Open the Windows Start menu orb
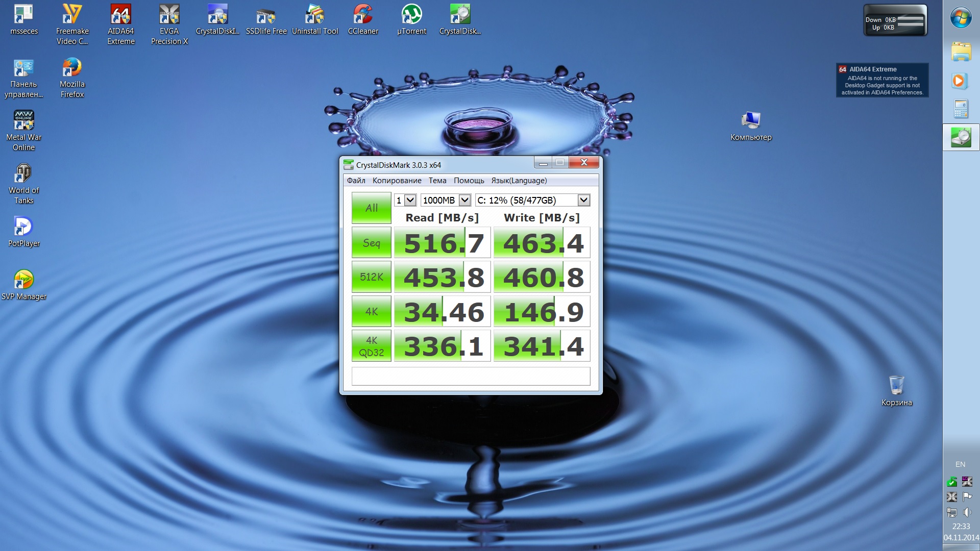 coord(961,18)
